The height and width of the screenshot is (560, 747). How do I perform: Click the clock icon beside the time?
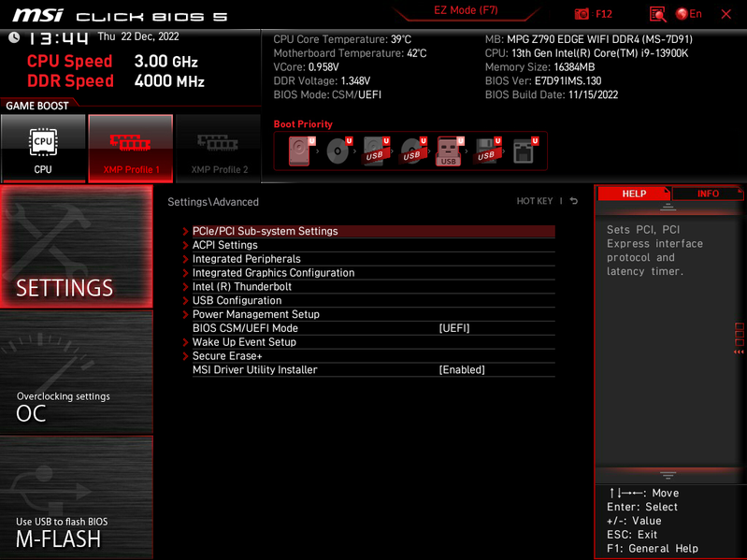(x=14, y=37)
